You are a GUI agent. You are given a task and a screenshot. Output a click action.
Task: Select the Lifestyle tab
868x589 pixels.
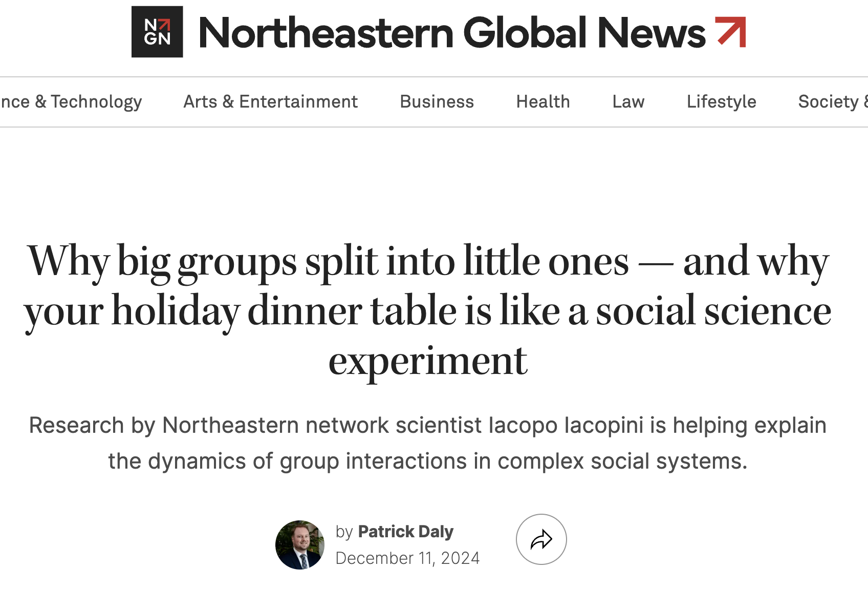coord(722,101)
